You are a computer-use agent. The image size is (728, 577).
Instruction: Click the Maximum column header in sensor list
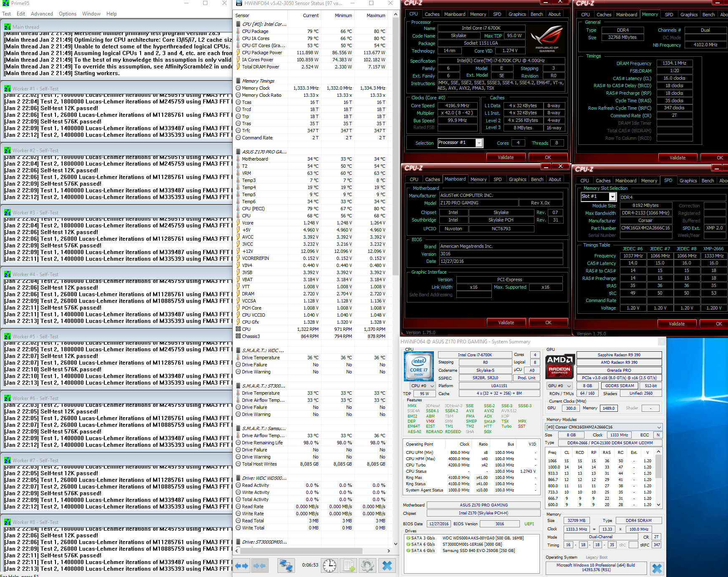(376, 15)
